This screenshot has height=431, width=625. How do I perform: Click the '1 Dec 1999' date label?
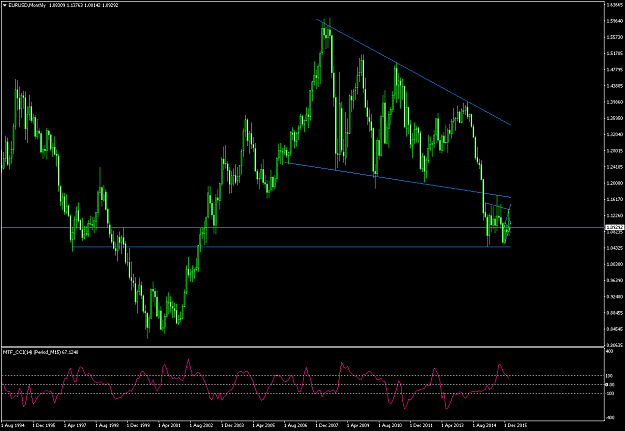(x=138, y=425)
